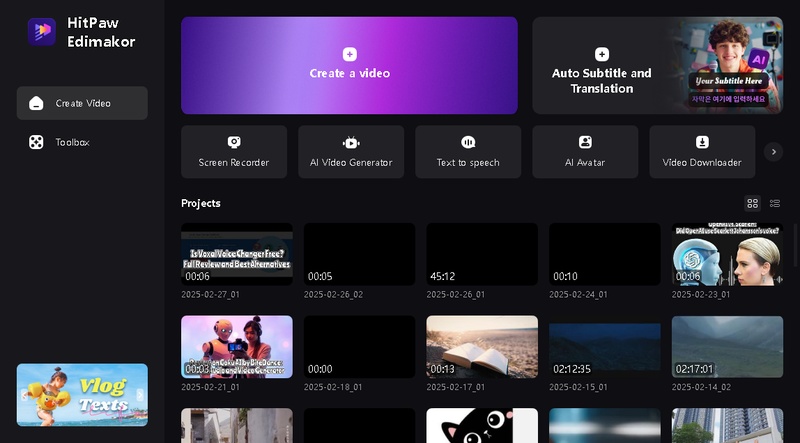
Task: Launch the AI Video Generator
Action: coord(351,151)
